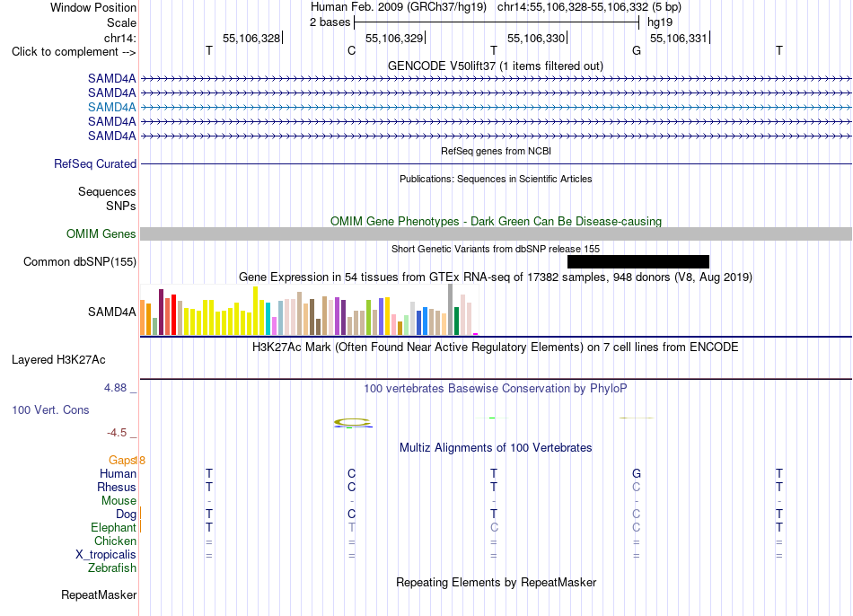
Task: Select the Mouse alignment row label
Action: point(119,501)
